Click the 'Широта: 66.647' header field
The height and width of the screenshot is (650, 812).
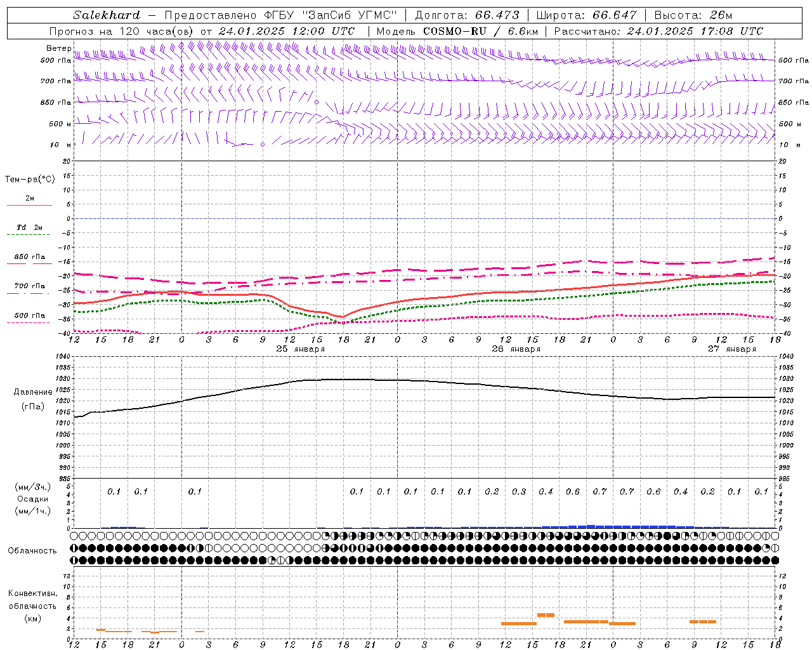click(x=586, y=15)
